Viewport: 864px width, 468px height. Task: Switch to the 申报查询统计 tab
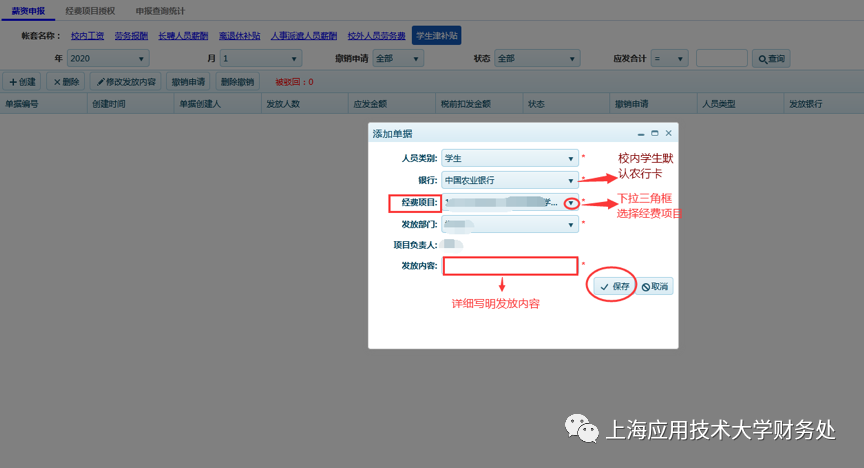160,11
